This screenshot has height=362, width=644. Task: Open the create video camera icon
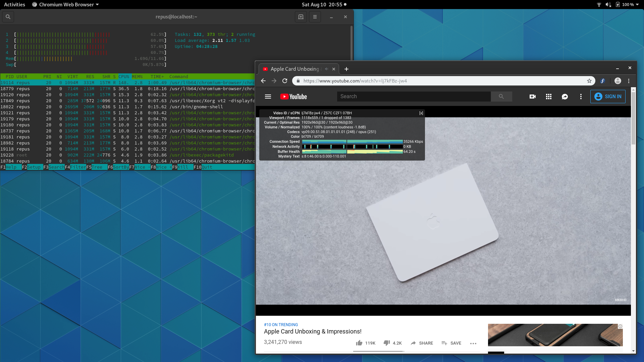point(533,97)
